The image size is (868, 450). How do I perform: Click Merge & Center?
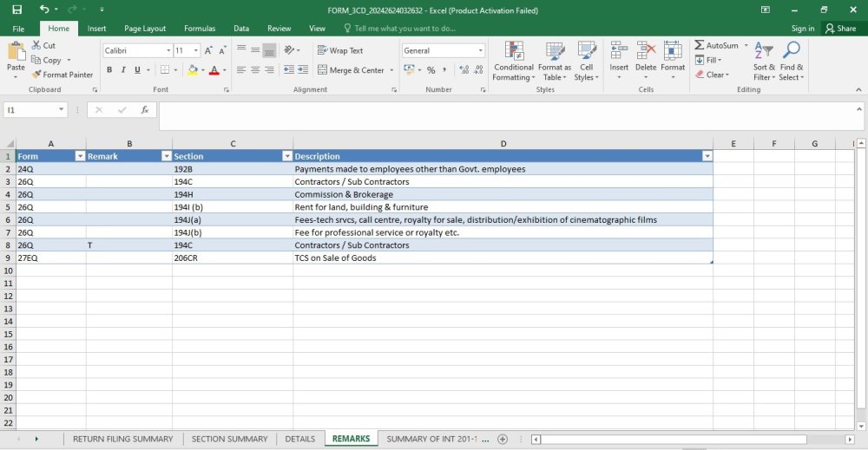pyautogui.click(x=351, y=70)
